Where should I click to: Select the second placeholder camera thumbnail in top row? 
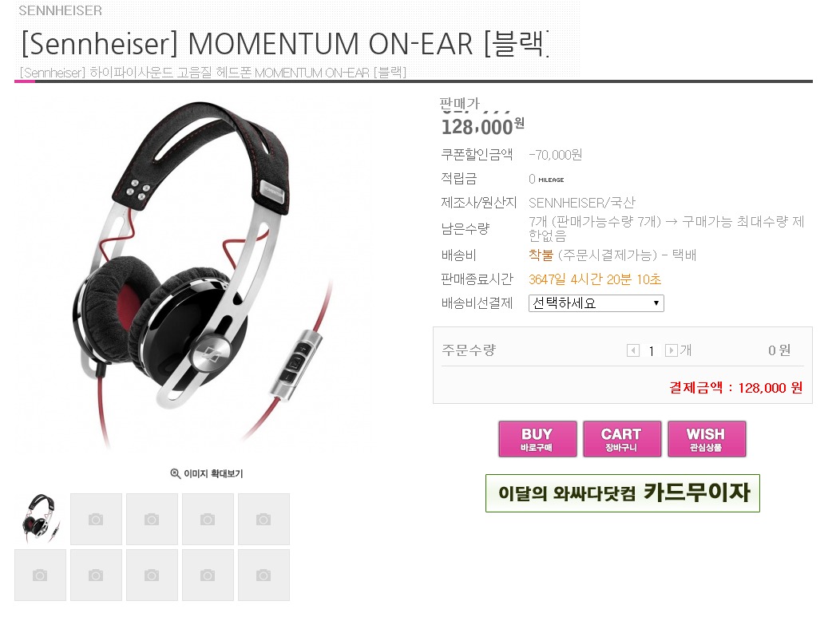tap(96, 519)
